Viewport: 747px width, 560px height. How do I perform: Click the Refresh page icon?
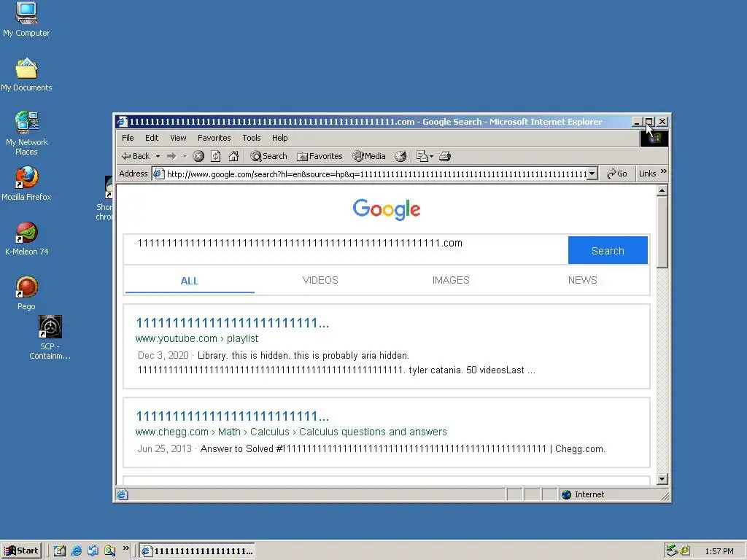click(x=216, y=156)
